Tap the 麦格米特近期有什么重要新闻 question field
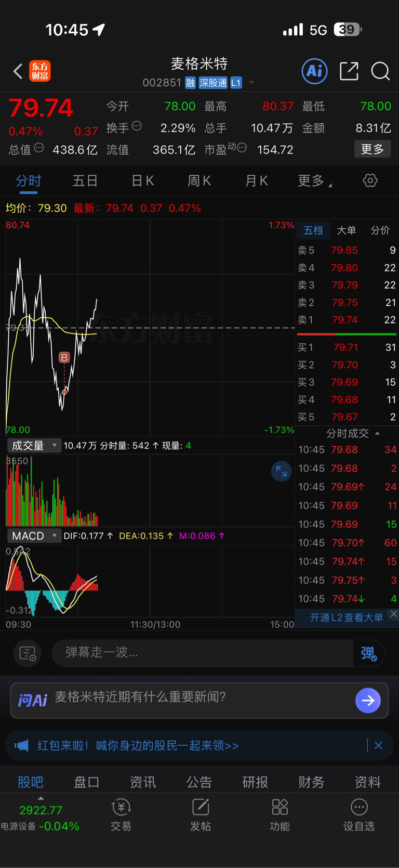Image resolution: width=399 pixels, height=868 pixels. [140, 697]
